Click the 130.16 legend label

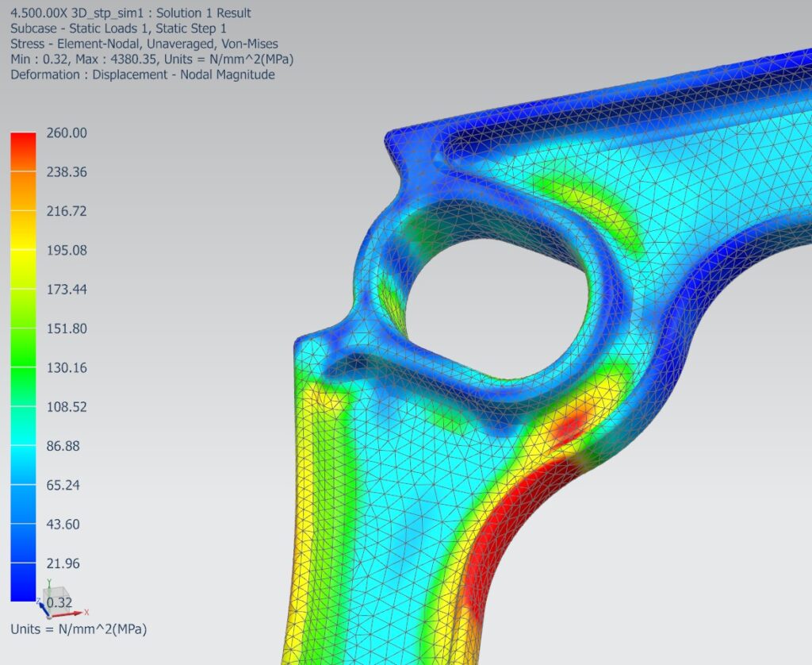(67, 368)
